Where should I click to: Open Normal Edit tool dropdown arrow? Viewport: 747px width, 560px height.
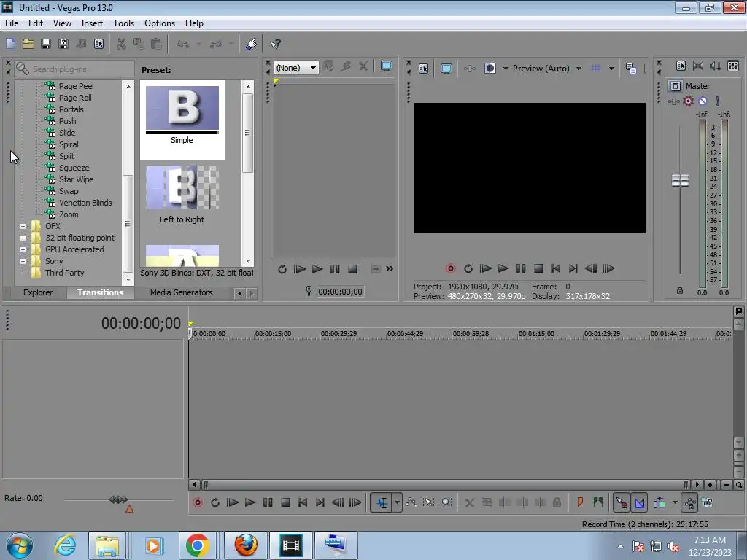click(x=397, y=502)
